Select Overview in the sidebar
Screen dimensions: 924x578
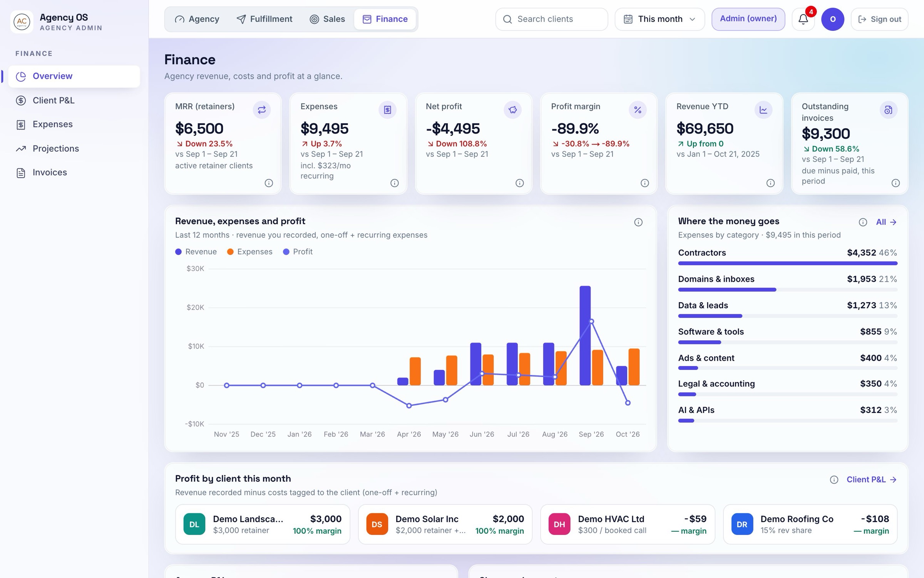[x=74, y=76]
